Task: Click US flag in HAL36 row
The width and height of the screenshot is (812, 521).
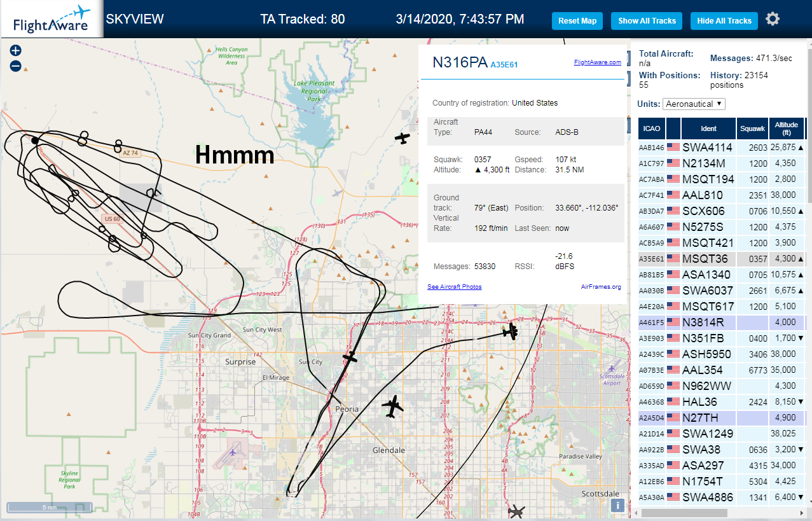Action: (673, 402)
